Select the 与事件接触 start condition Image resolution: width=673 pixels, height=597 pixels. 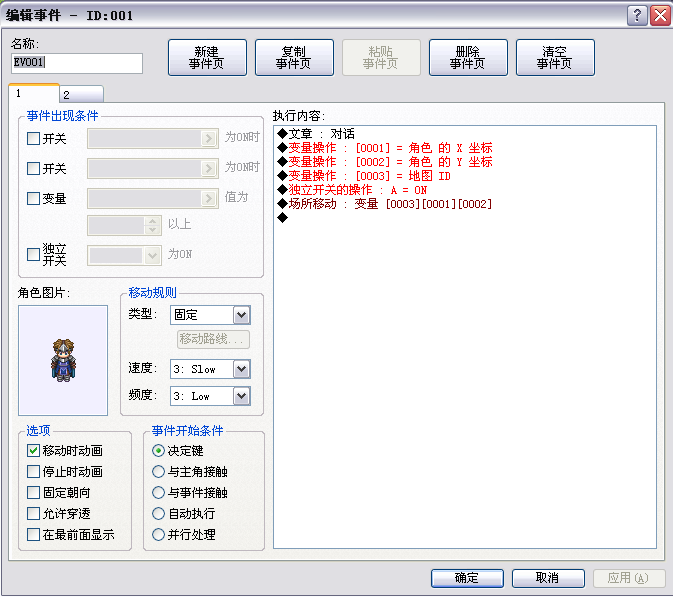click(x=158, y=492)
